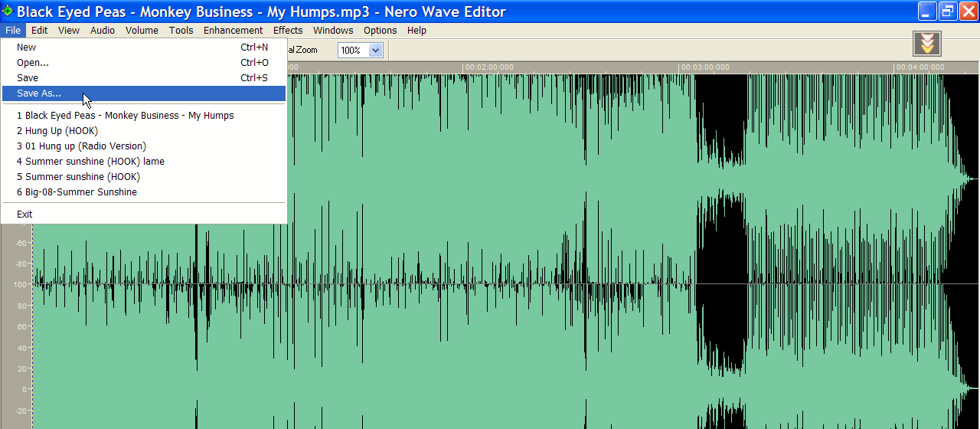
Task: Open the Help menu
Action: (416, 31)
